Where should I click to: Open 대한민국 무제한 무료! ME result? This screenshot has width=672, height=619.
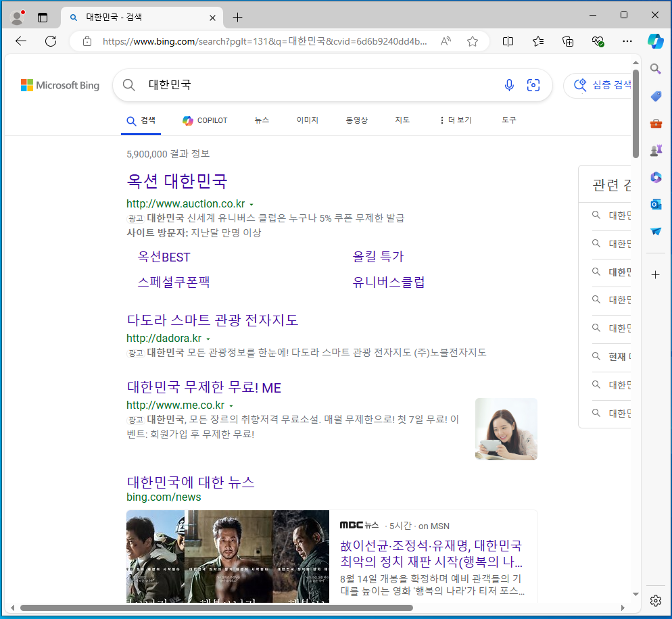[204, 387]
